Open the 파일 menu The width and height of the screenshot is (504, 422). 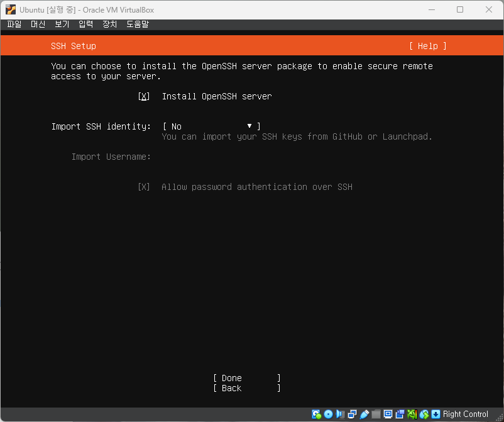[14, 24]
